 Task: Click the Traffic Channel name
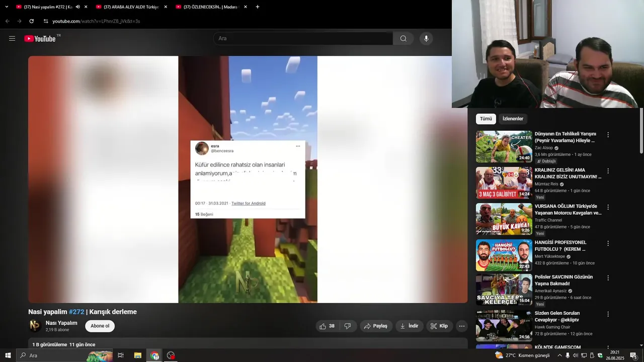548,220
